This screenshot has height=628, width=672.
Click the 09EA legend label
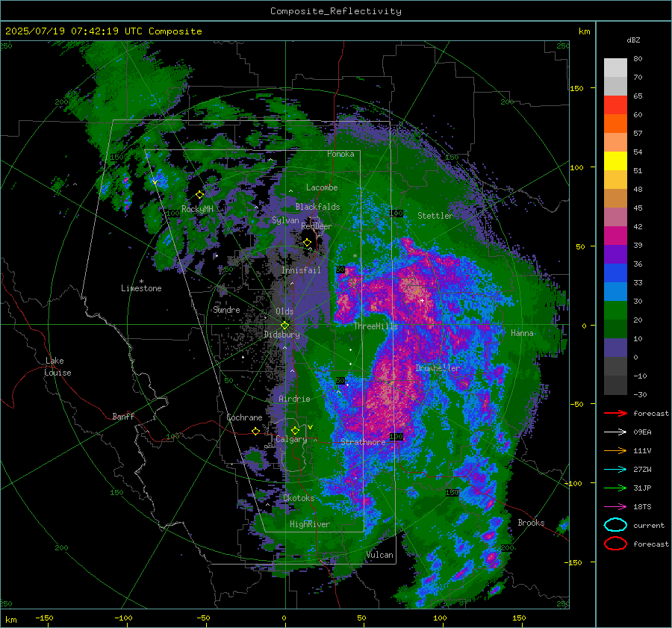(x=642, y=432)
